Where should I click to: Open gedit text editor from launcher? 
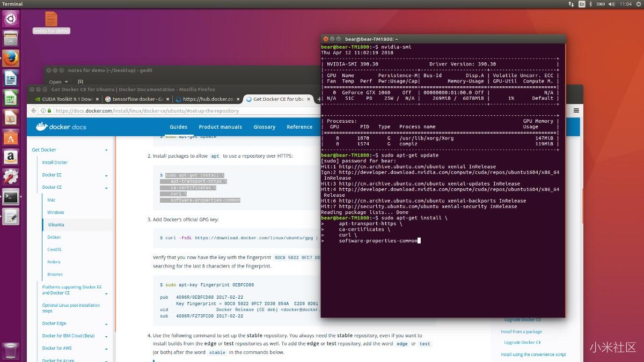[11, 216]
